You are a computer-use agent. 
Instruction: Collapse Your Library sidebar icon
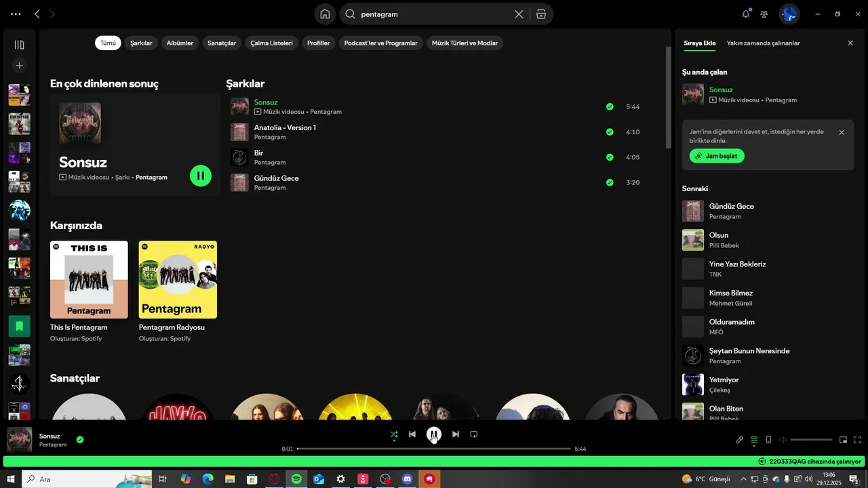(x=19, y=45)
